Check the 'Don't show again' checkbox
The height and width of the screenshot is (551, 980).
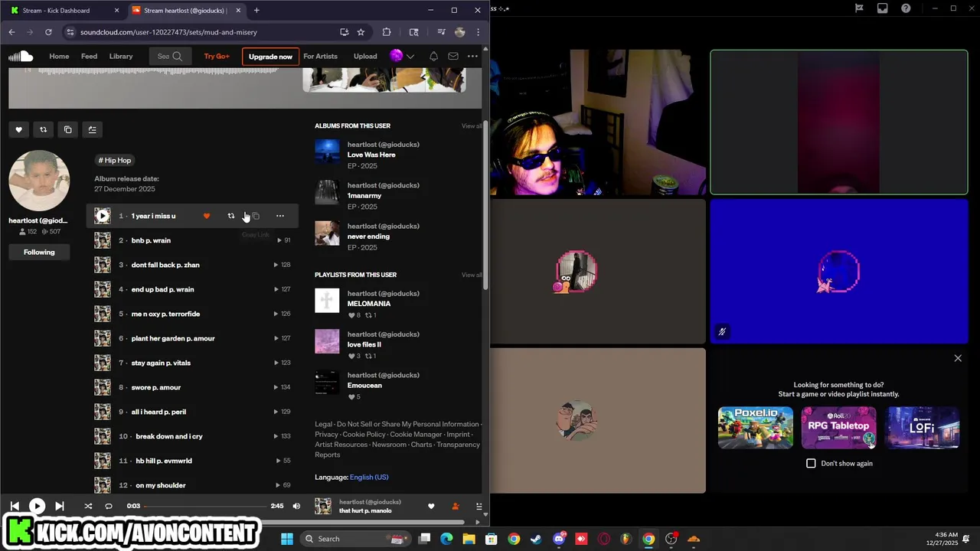coord(811,463)
